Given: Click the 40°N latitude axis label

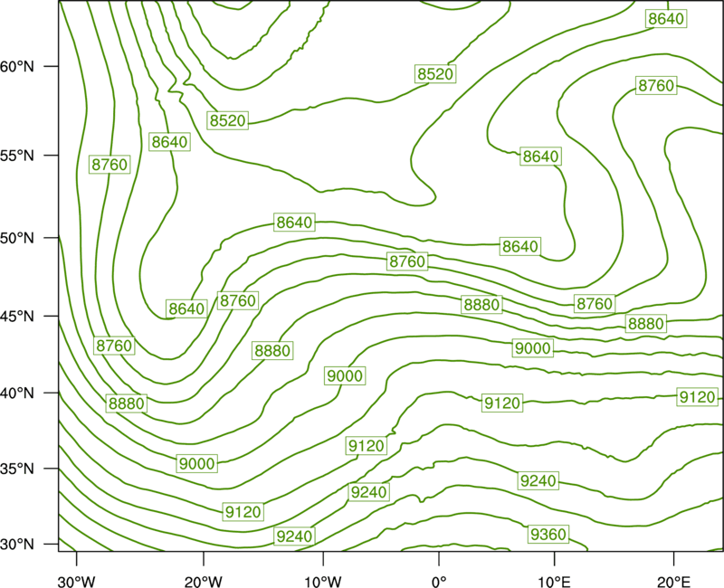Looking at the screenshot, I should click(17, 394).
